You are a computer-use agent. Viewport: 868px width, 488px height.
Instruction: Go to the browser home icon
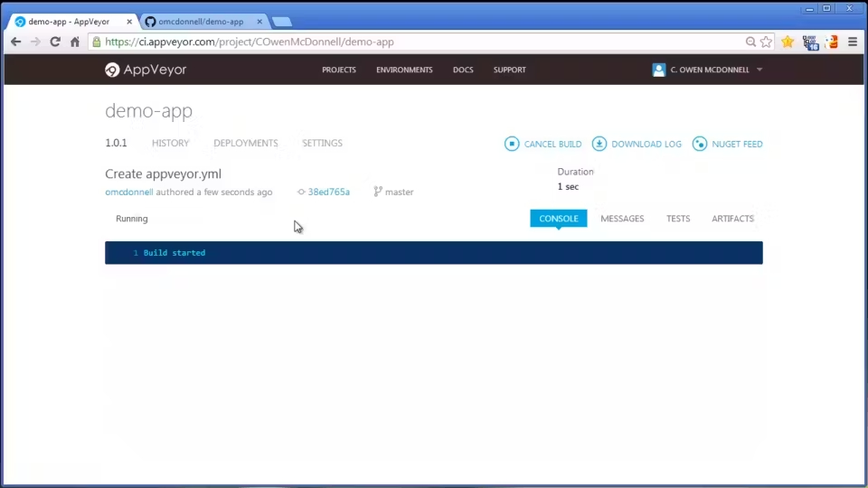pyautogui.click(x=75, y=42)
